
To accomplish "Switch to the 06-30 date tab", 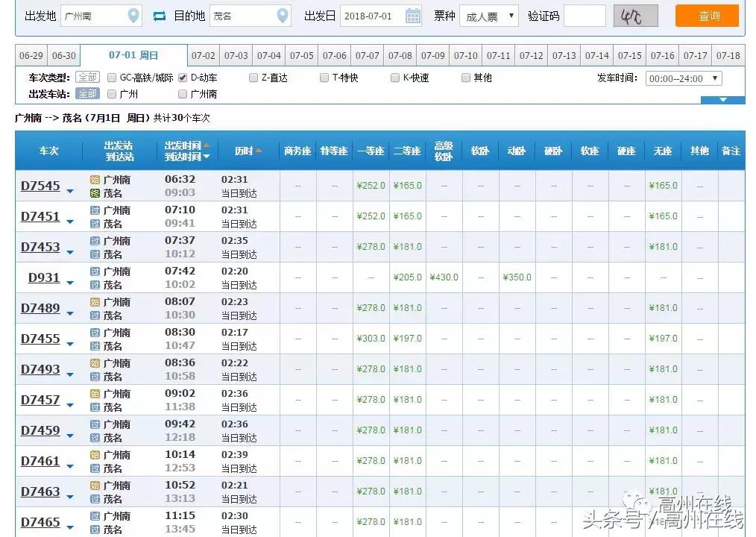I will pyautogui.click(x=64, y=56).
